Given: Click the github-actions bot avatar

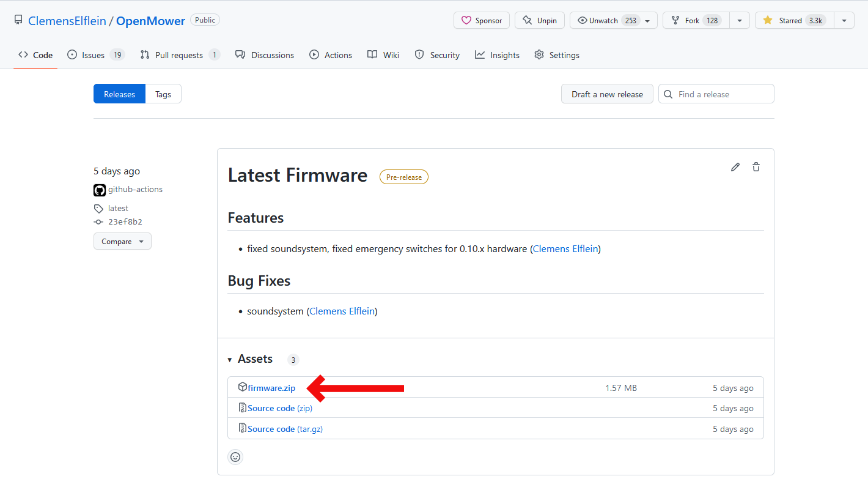Looking at the screenshot, I should 99,190.
